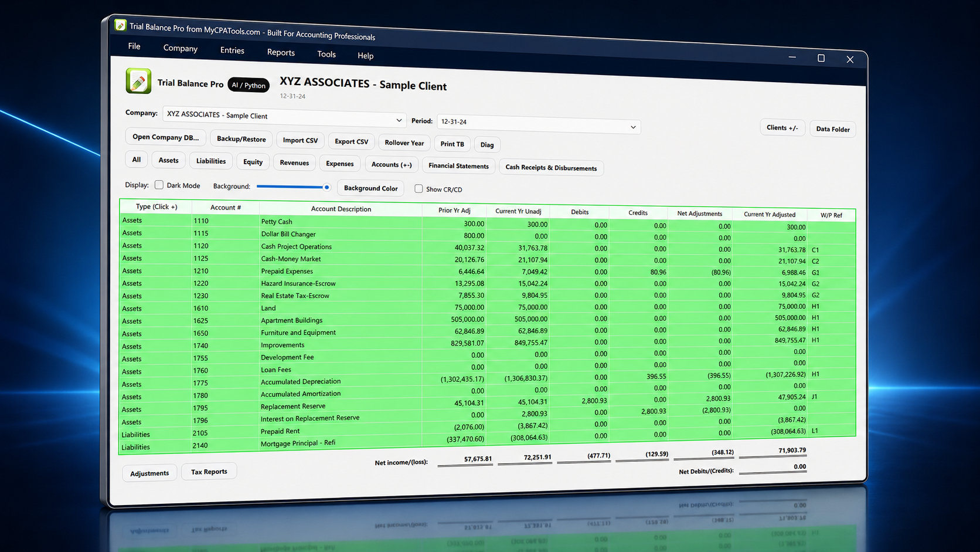Open Financial Statements
This screenshot has height=552, width=980.
tap(458, 166)
